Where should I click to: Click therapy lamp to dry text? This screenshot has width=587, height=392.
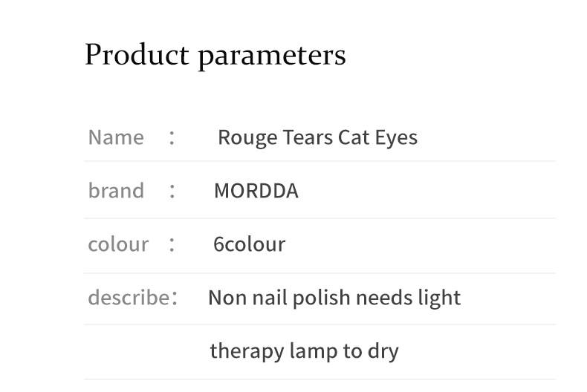[305, 352]
